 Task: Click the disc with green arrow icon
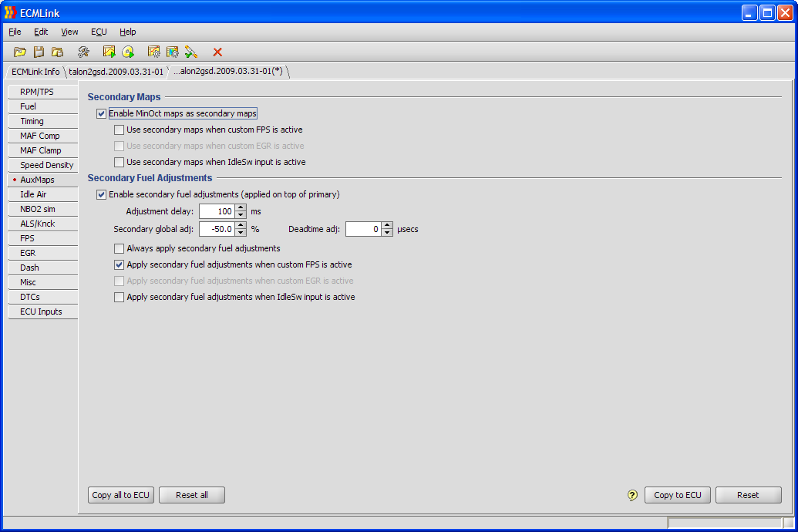128,52
